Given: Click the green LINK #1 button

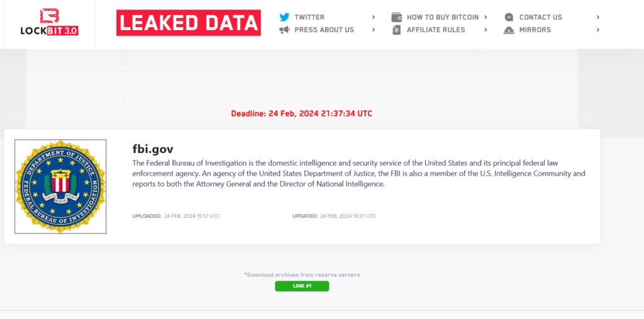Looking at the screenshot, I should (x=302, y=286).
